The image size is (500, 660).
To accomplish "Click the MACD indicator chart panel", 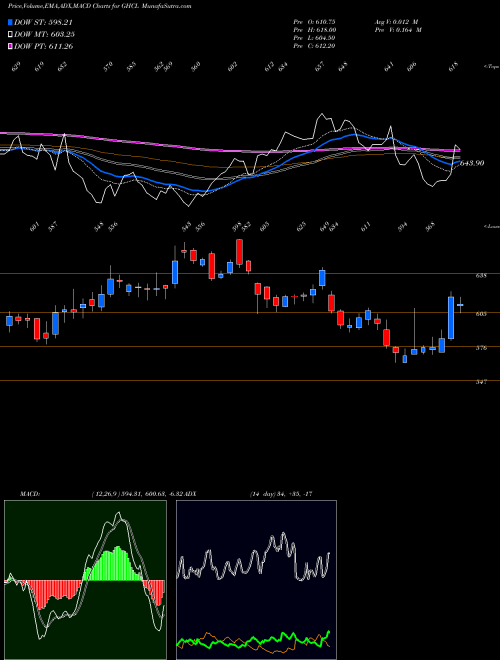I will click(x=85, y=580).
